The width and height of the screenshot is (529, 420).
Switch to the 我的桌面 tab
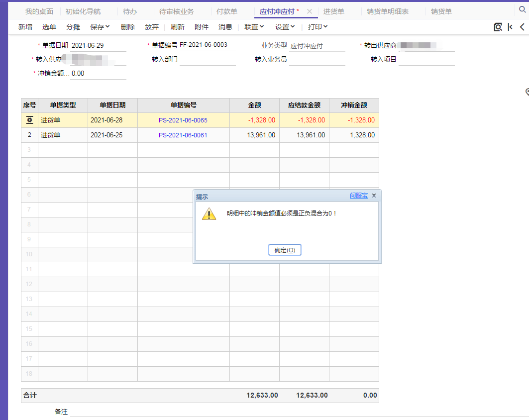[39, 11]
